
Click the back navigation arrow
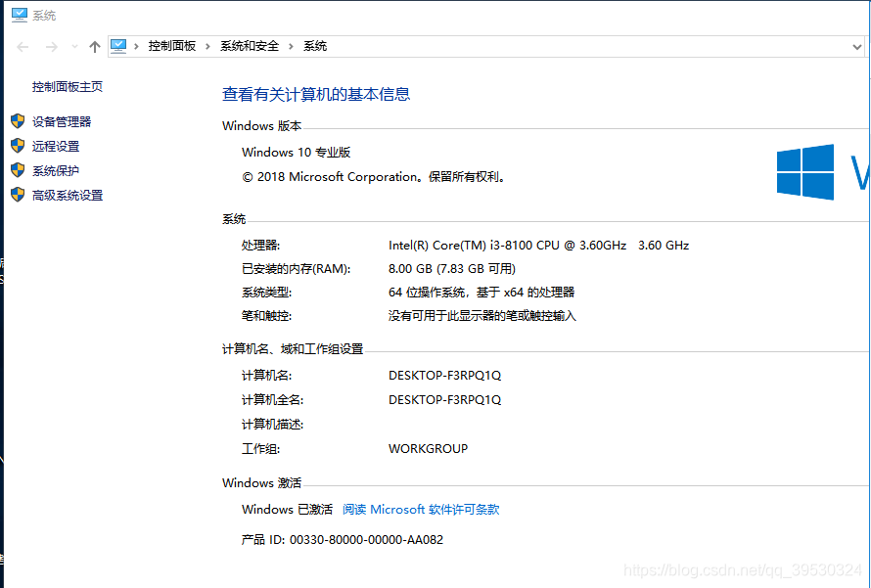point(23,47)
